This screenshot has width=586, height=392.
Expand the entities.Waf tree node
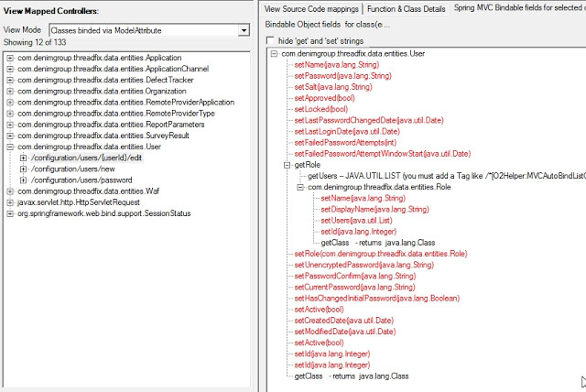10,191
